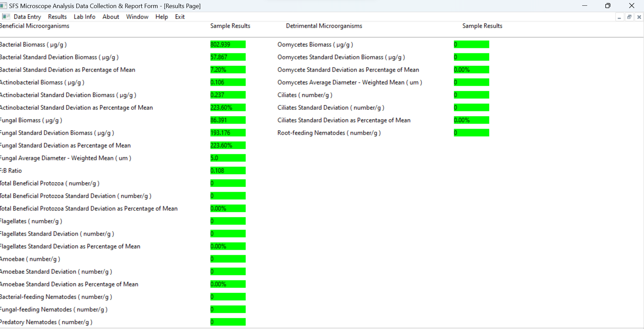Click the Root-feeding Nematodes value field
Viewport: 644px width, 329px height.
point(471,133)
